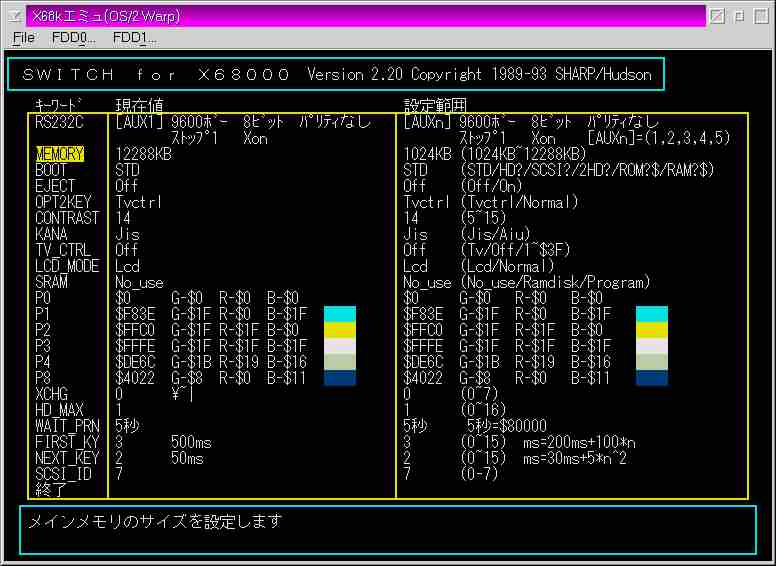Viewport: 776px width, 566px height.
Task: Open the File menu
Action: click(x=23, y=38)
